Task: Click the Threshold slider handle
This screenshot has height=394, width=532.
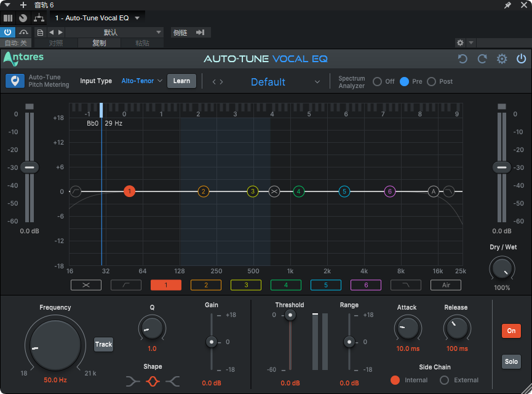Action: click(x=290, y=315)
